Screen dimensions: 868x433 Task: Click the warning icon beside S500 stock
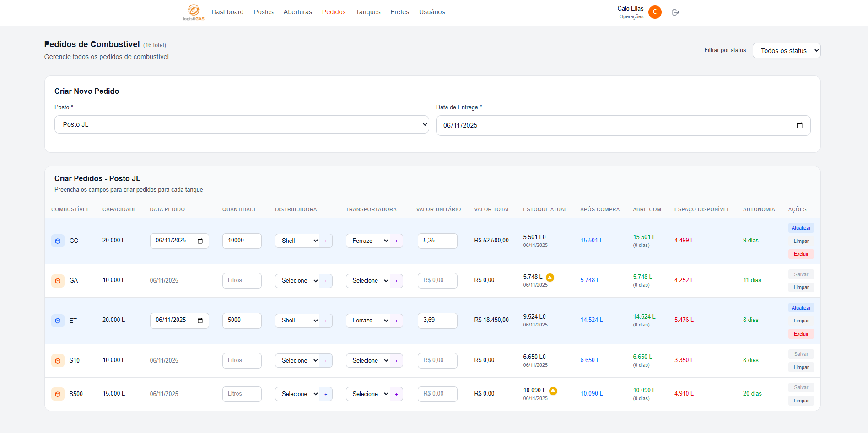pyautogui.click(x=553, y=390)
